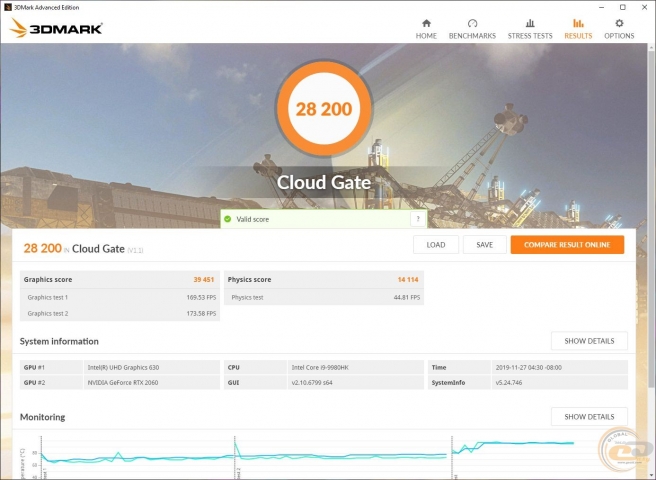Click SystemInfo version v5.24.746
The width and height of the screenshot is (656, 480).
(x=509, y=382)
